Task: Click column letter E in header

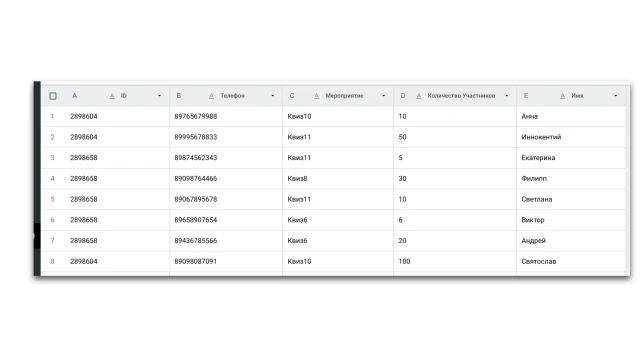Action: click(526, 96)
